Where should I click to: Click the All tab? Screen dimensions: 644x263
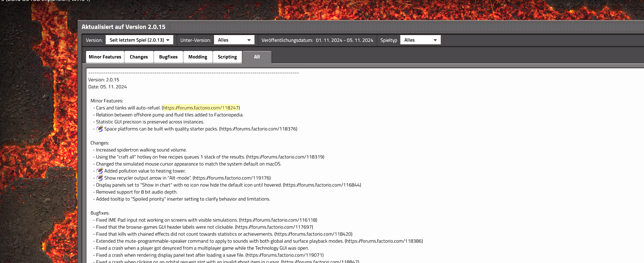(x=257, y=57)
